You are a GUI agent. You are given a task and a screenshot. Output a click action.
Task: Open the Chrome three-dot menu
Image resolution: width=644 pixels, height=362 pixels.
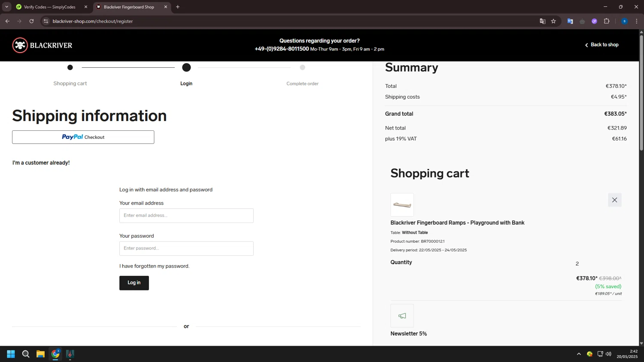pyautogui.click(x=636, y=21)
